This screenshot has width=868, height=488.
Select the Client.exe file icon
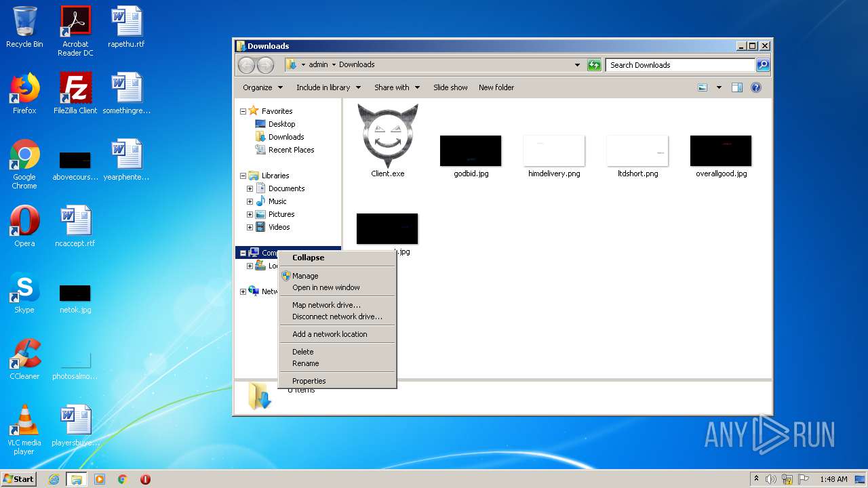point(388,141)
